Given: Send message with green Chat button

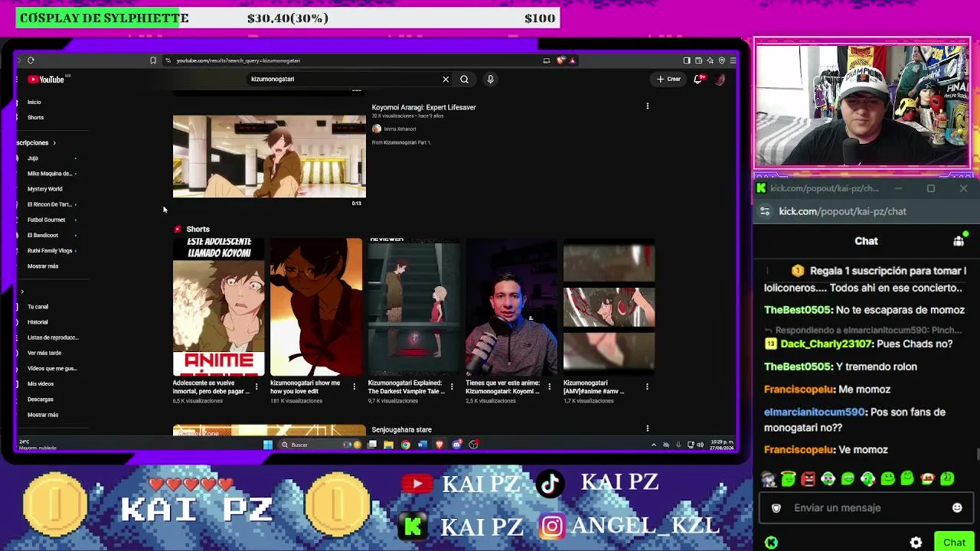Looking at the screenshot, I should coord(954,543).
